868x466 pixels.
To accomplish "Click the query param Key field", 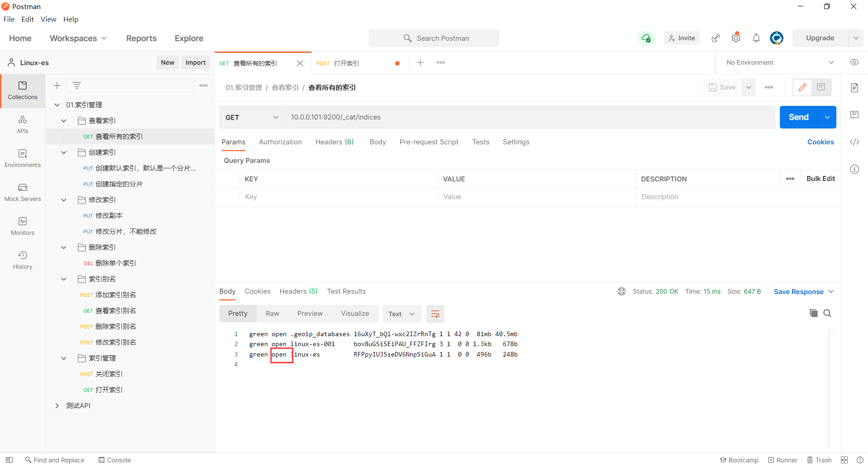I will pos(339,197).
